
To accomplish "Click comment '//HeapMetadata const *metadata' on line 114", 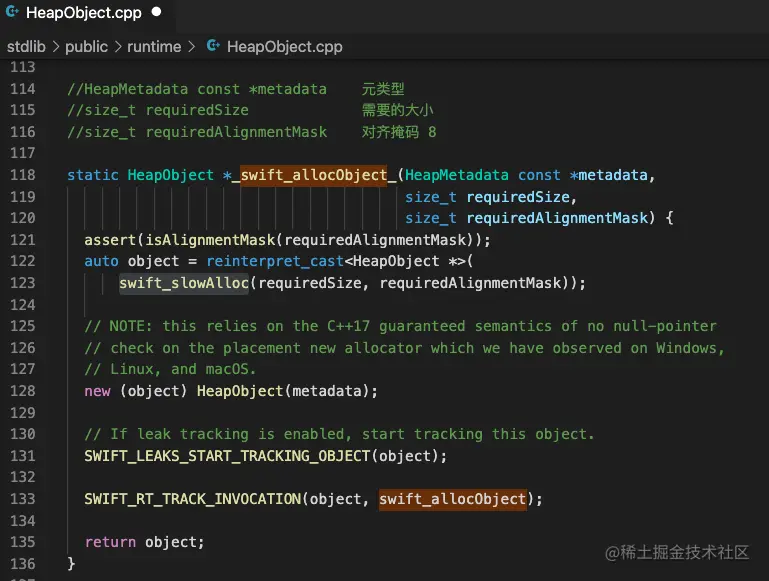I will click(197, 89).
